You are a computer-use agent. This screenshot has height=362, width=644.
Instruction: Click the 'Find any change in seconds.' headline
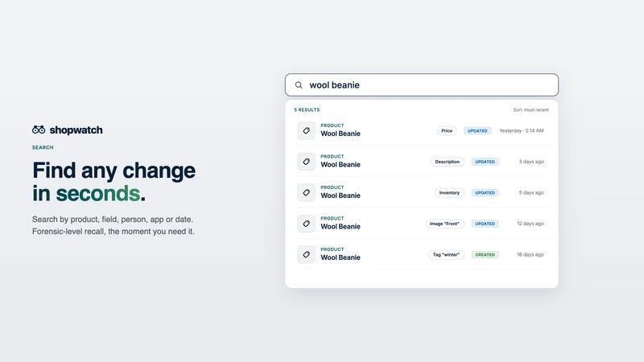(114, 182)
